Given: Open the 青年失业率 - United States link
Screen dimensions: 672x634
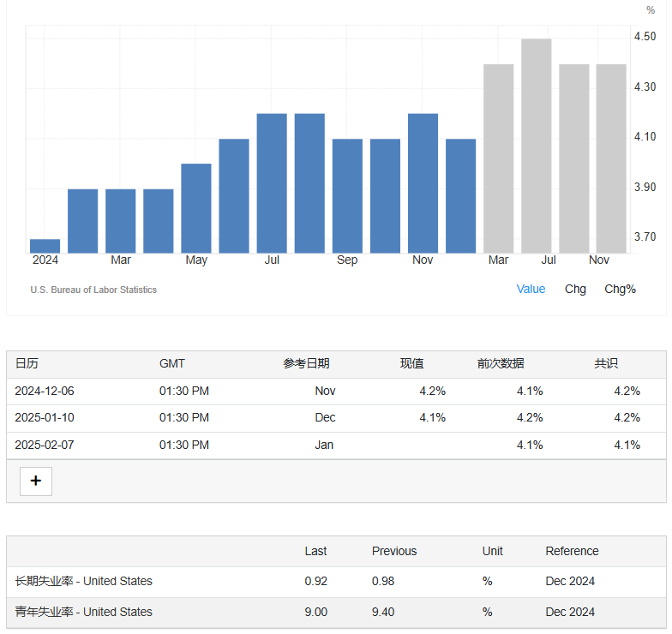Looking at the screenshot, I should (x=83, y=612).
